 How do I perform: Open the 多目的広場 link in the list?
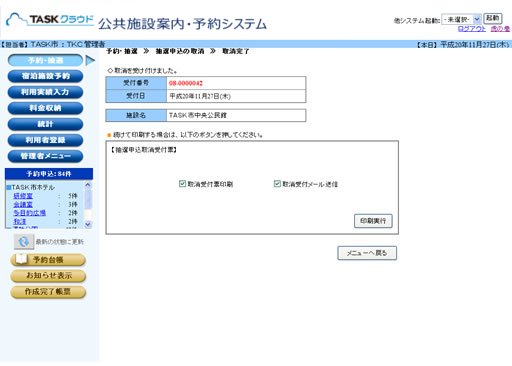[x=29, y=213]
